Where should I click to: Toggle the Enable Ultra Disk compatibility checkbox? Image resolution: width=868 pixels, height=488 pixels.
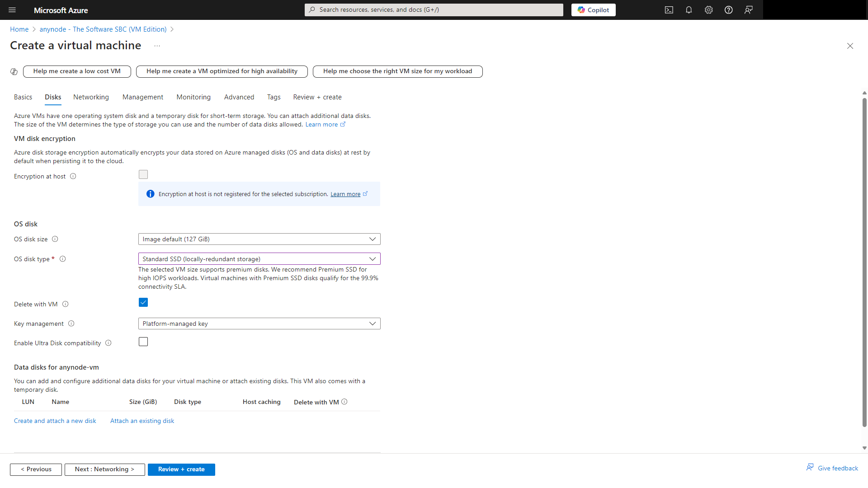143,342
